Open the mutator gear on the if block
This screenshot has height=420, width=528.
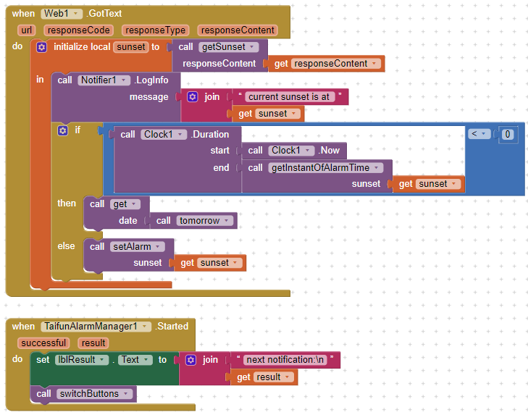coord(63,130)
